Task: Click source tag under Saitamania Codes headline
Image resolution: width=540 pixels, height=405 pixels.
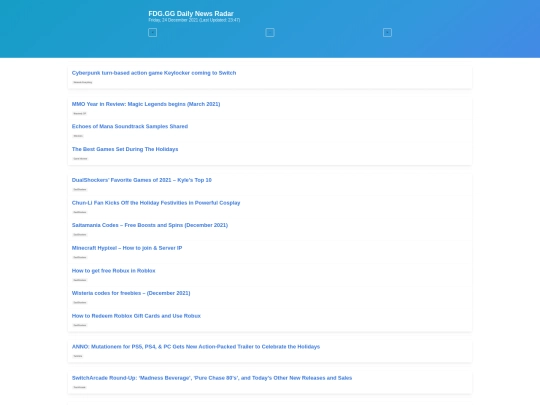Action: (x=80, y=235)
